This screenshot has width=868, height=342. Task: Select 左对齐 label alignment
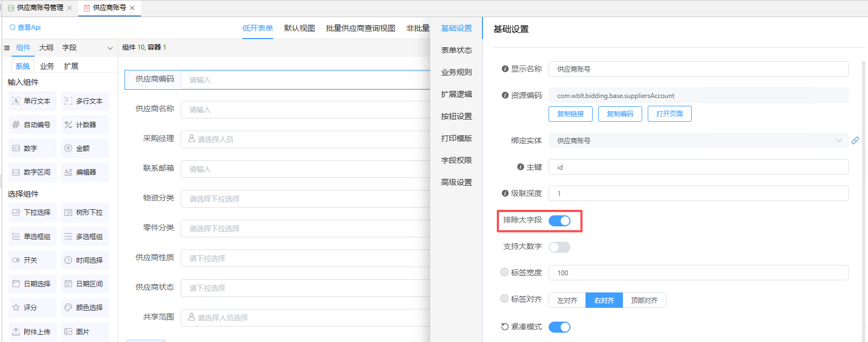[x=567, y=300]
